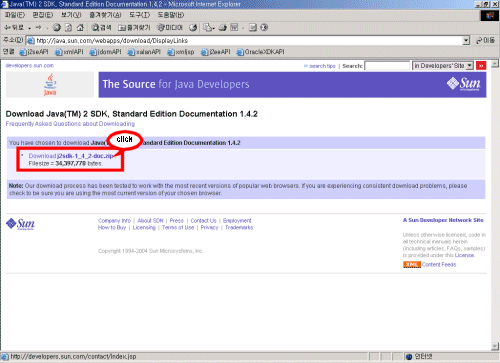Click the Go (이동) button
The image size is (500, 363).
(486, 40)
